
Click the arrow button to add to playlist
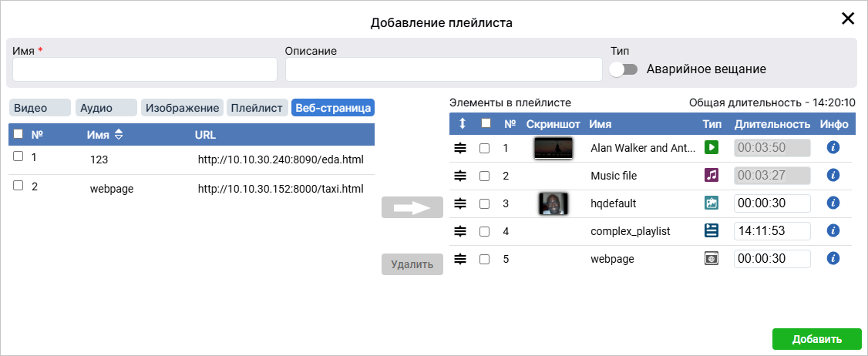coord(412,207)
